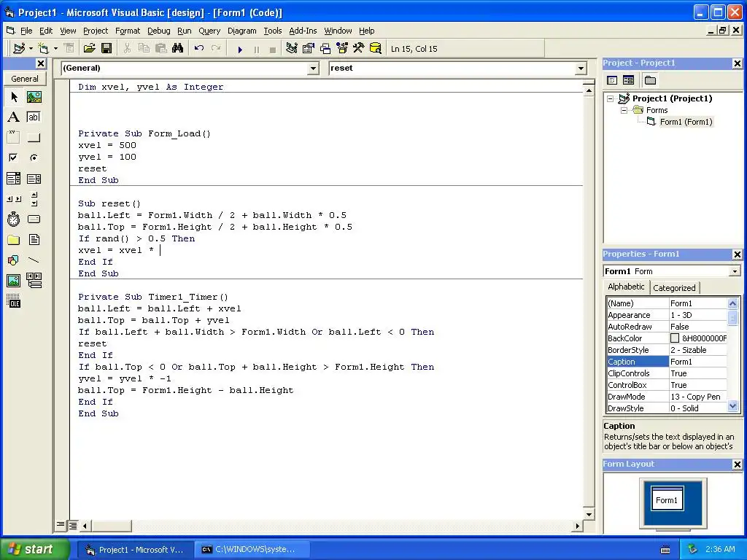
Task: Select the ListBox control tool
Action: (x=34, y=179)
